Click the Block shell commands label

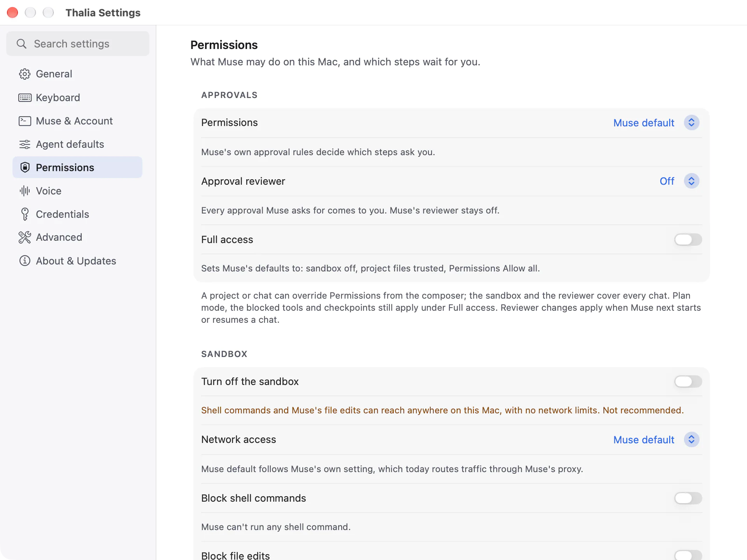tap(254, 498)
